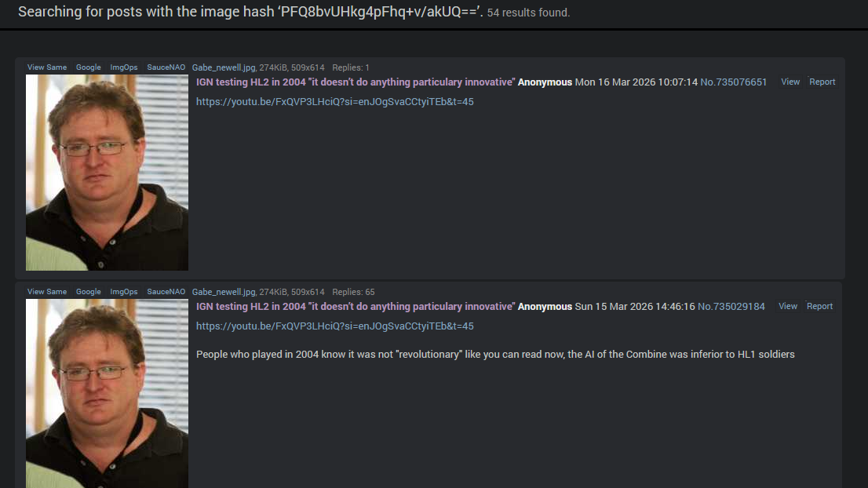Click 'Replies: 1' text

coord(350,67)
